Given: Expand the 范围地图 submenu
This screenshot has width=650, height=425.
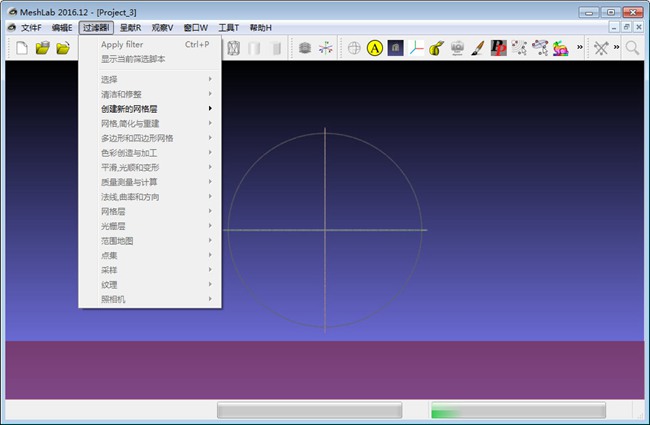Looking at the screenshot, I should (x=150, y=241).
